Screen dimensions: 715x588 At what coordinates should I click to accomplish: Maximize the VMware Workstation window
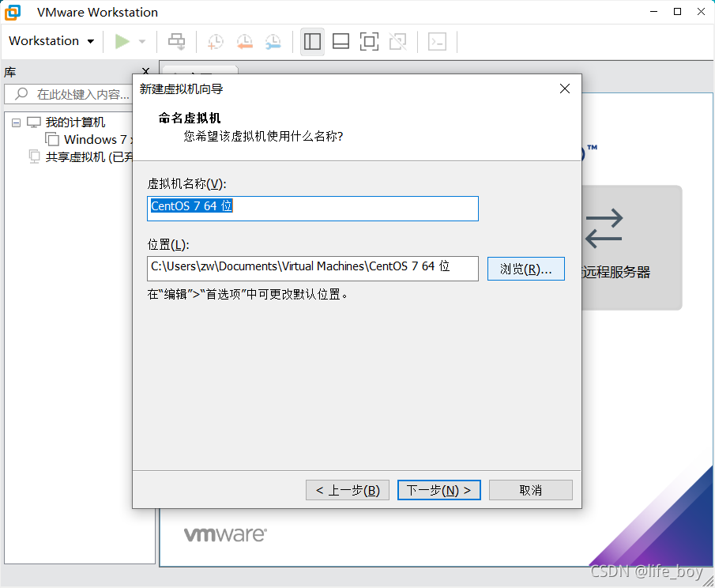[677, 11]
